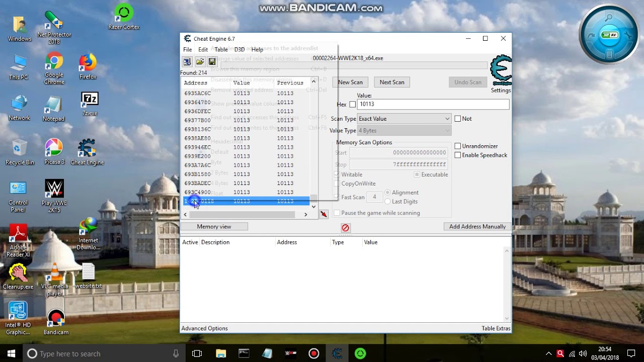Toggle the Unrandomizer checkbox
This screenshot has height=362, width=644.
click(457, 146)
